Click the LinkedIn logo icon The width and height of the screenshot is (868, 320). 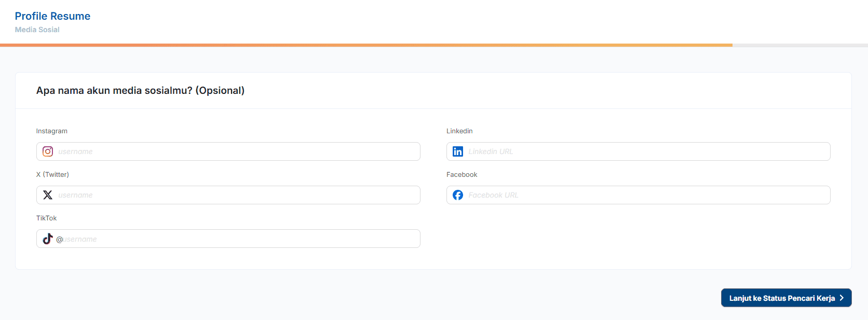coord(458,151)
